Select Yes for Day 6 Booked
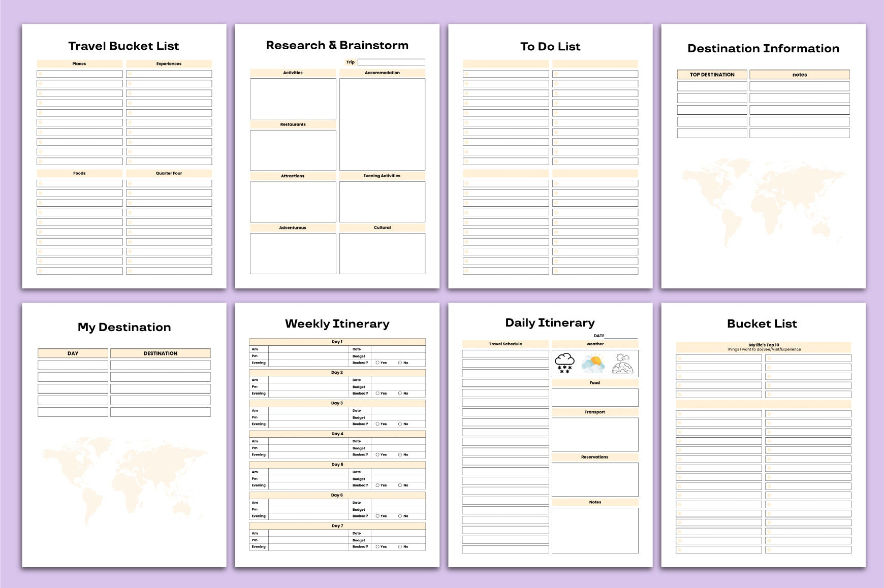Screen dimensions: 884x588 point(377,516)
